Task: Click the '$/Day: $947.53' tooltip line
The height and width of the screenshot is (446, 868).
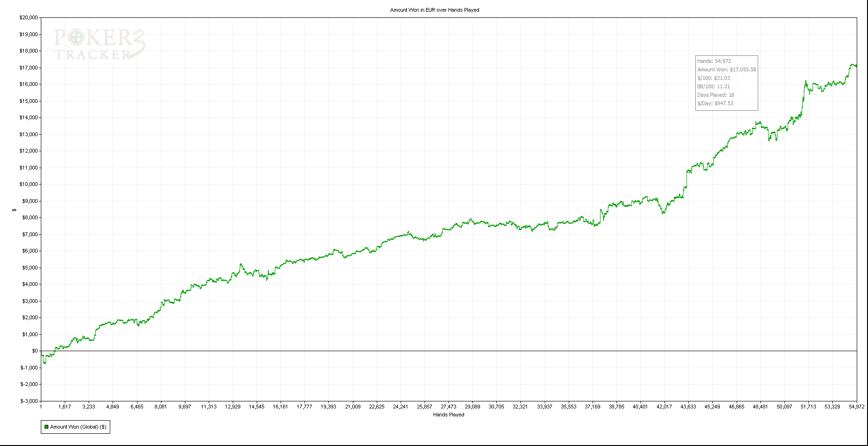Action: 715,103
